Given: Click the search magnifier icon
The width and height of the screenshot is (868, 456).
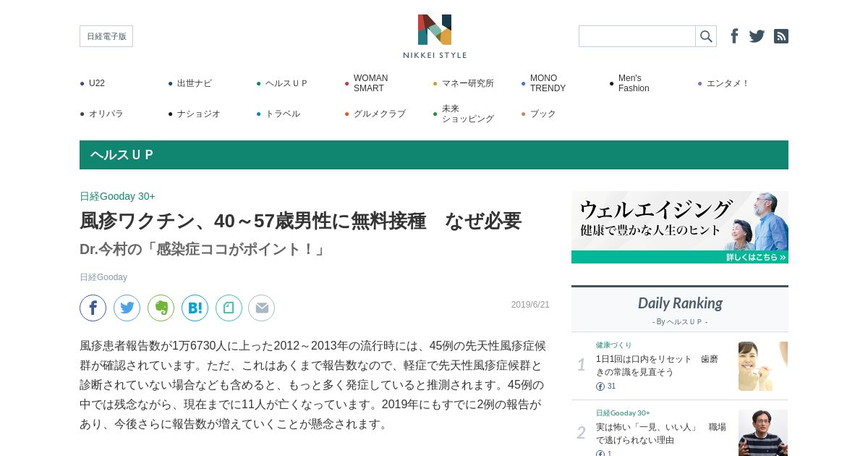Looking at the screenshot, I should pos(706,36).
